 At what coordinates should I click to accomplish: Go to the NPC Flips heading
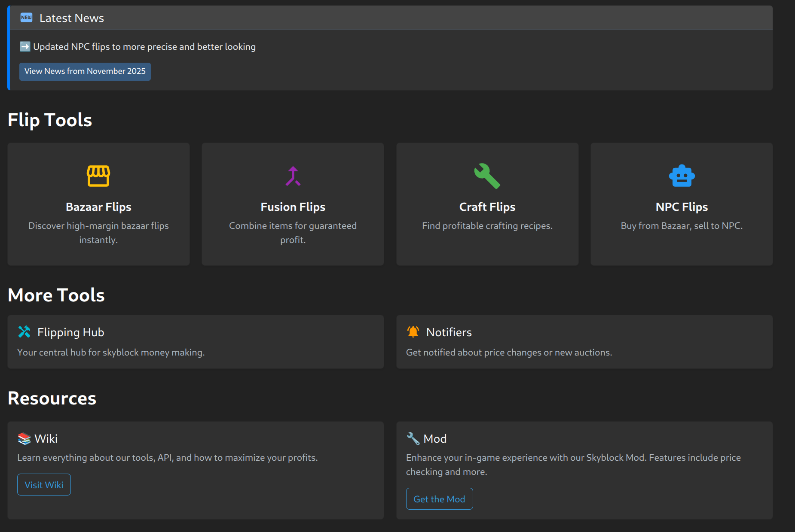tap(682, 207)
